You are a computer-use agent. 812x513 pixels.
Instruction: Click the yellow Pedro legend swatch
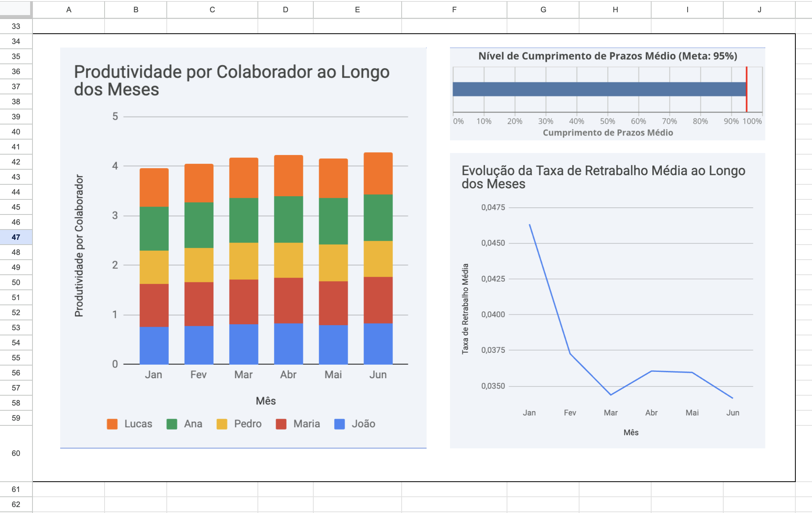tap(222, 424)
